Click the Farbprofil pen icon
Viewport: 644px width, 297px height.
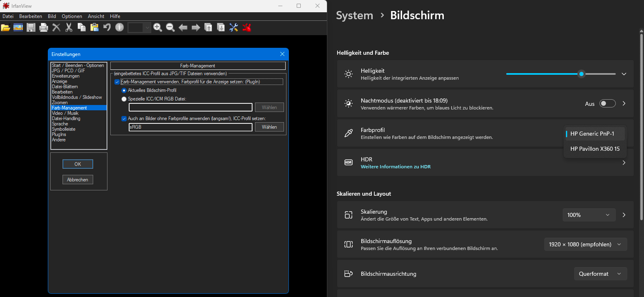[349, 133]
